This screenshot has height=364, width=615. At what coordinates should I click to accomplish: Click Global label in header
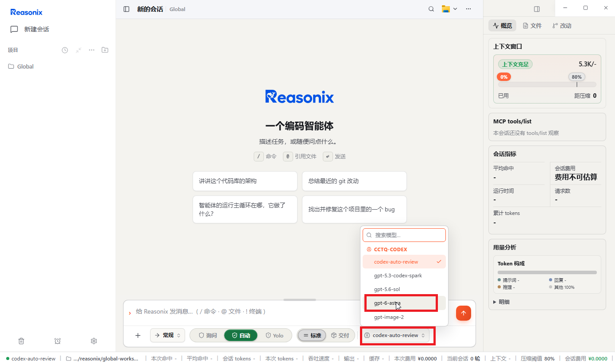point(177,9)
